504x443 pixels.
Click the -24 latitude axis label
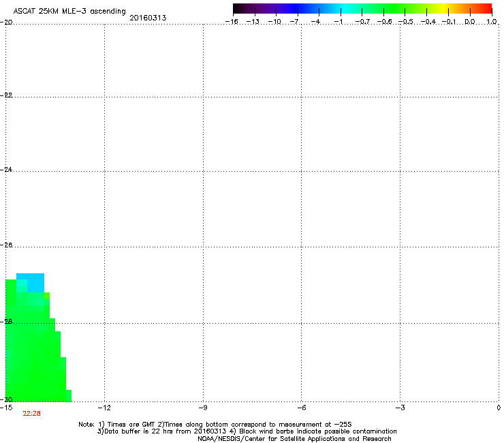6,170
